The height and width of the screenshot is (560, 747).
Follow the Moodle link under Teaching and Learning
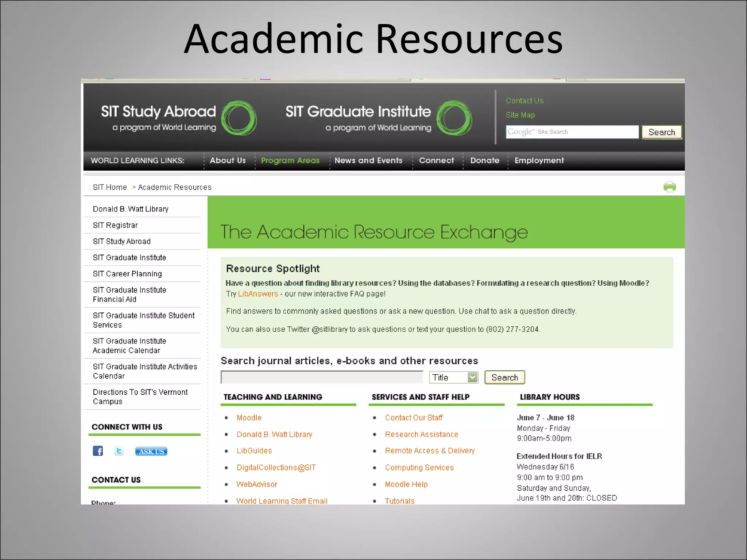pos(249,418)
